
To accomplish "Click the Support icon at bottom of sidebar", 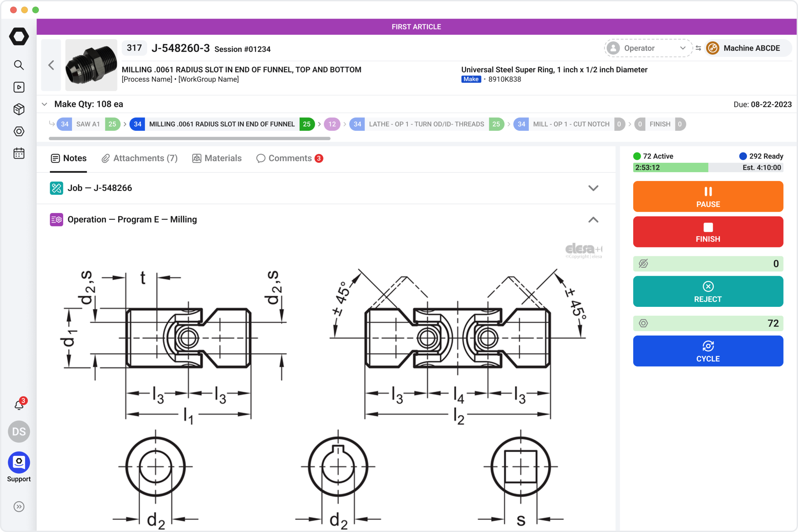I will pos(19,462).
